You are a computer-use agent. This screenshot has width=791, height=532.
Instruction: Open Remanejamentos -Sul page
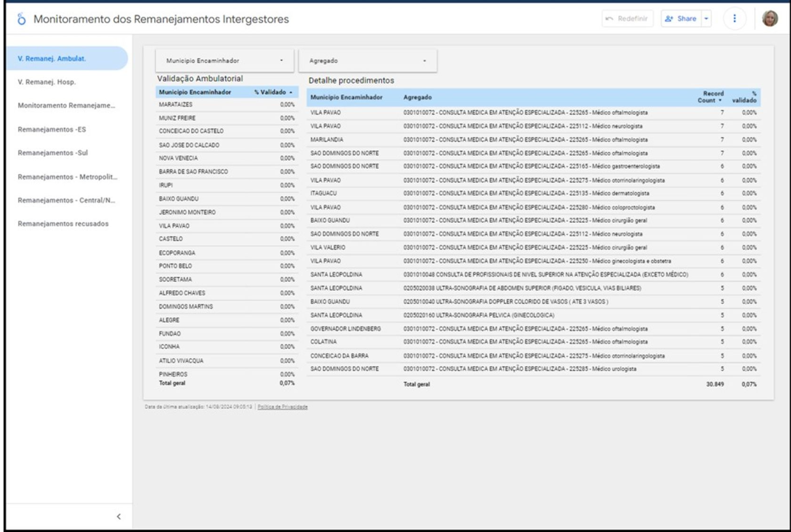(x=53, y=153)
